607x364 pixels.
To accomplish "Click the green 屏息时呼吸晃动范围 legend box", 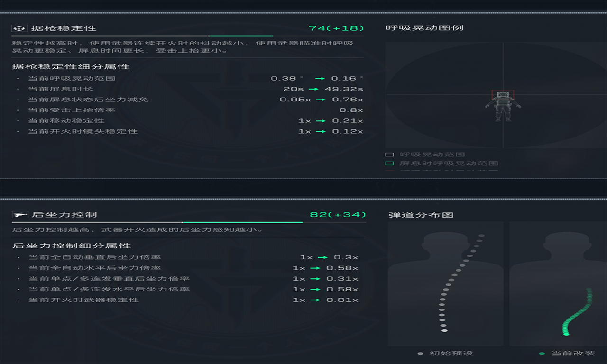I will (x=389, y=164).
